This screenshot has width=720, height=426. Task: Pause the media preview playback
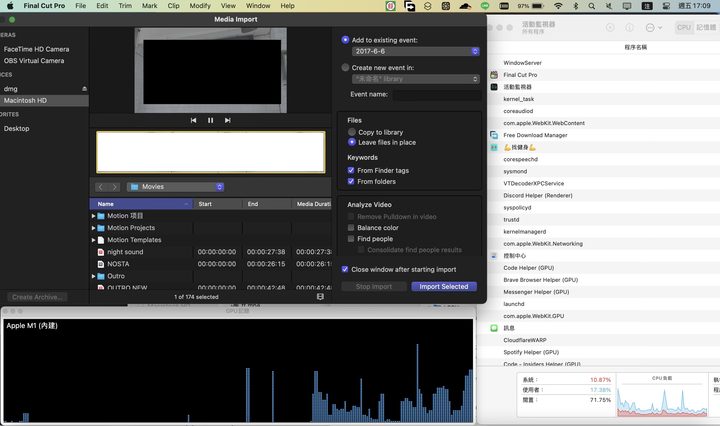tap(210, 120)
